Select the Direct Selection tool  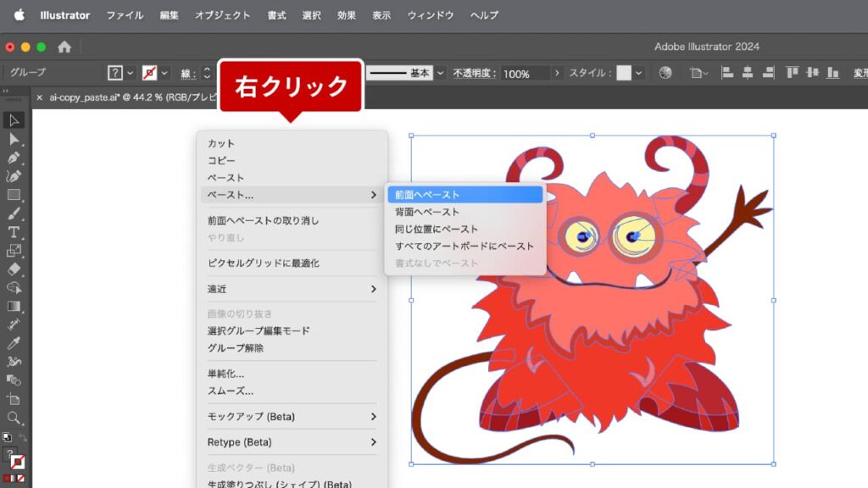coord(14,139)
